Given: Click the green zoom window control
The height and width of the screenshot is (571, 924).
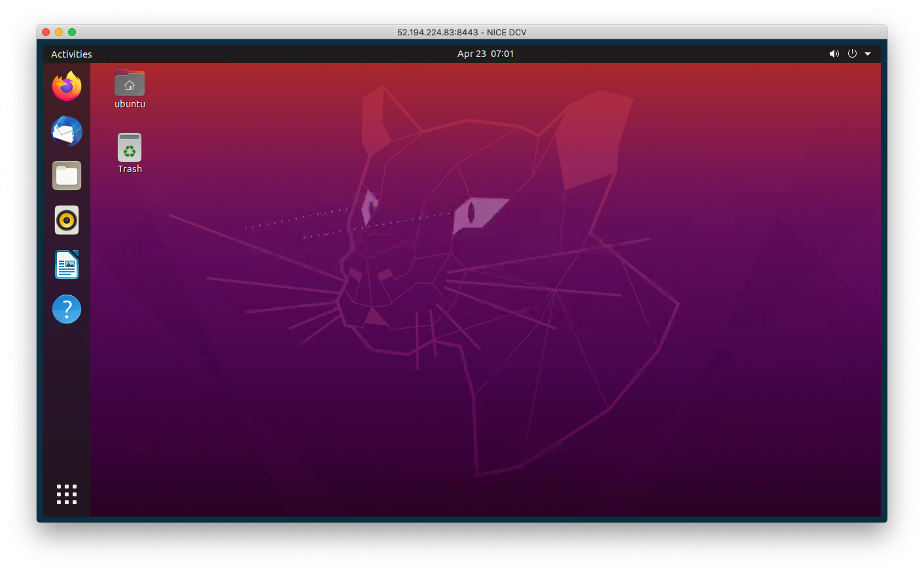Looking at the screenshot, I should 72,31.
